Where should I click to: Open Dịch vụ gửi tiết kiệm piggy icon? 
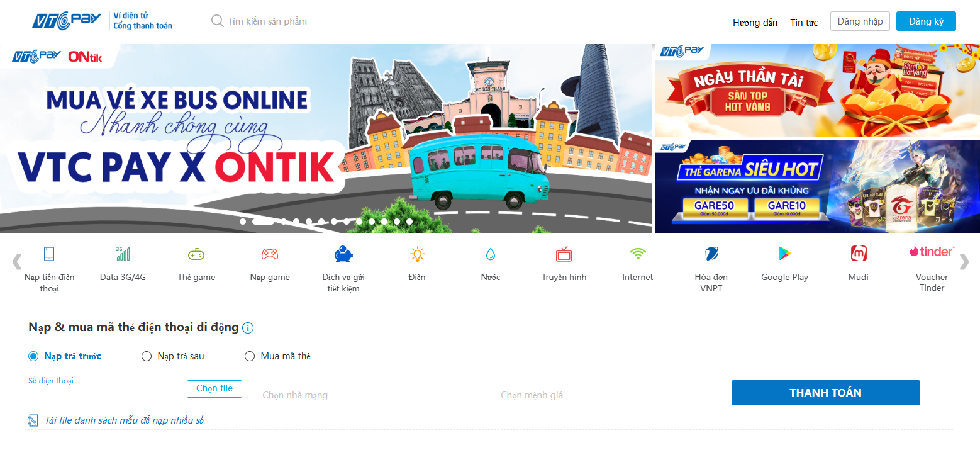[343, 254]
